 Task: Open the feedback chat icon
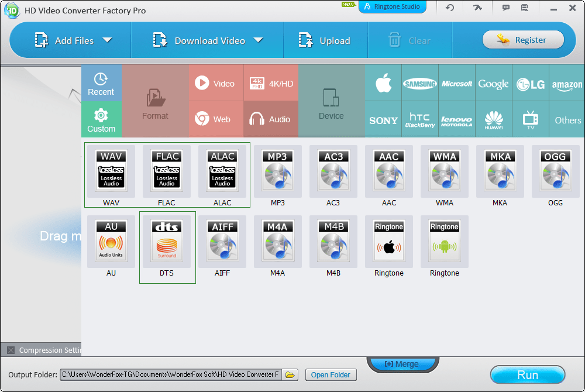pyautogui.click(x=506, y=8)
